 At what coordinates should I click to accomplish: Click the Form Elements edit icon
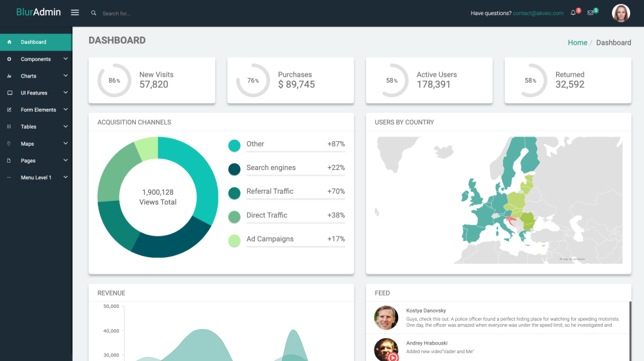point(9,110)
